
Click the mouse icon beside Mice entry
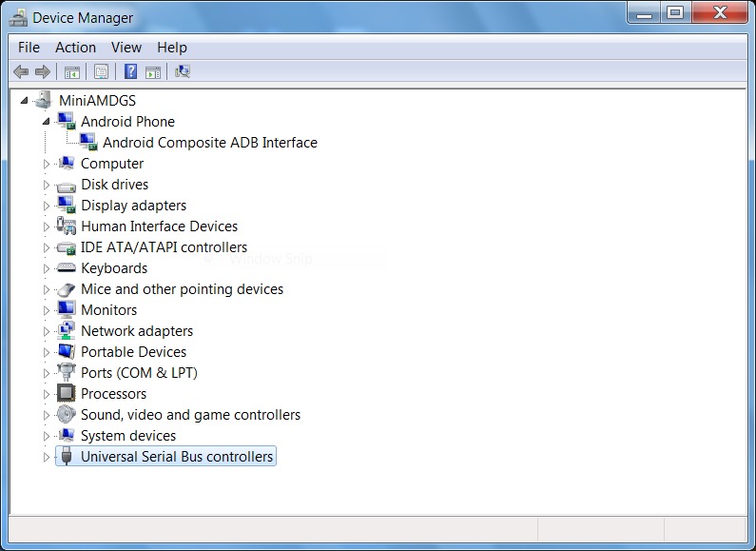[x=67, y=289]
